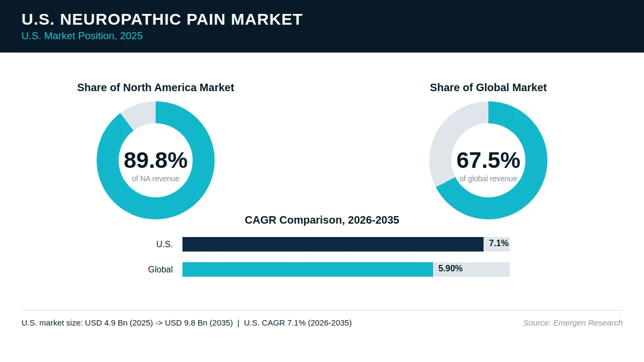The image size is (644, 362).
Task: Click the 7.1% bar value label
Action: (499, 243)
